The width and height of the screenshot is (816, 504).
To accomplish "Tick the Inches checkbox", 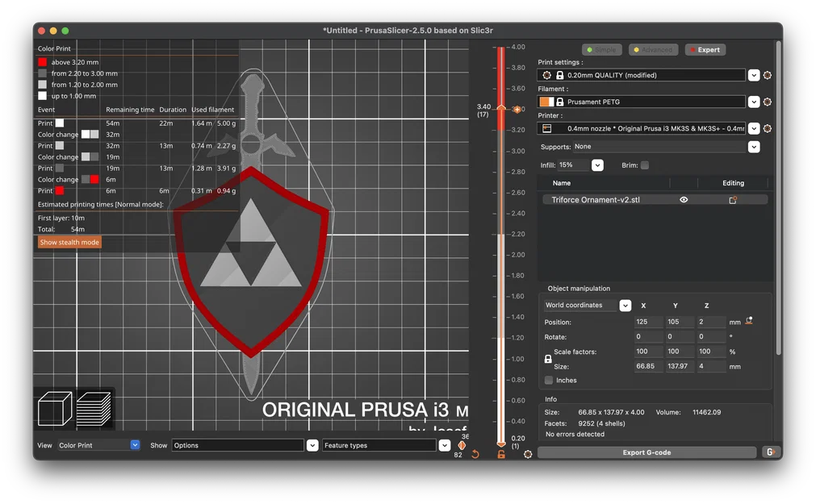I will [x=549, y=380].
